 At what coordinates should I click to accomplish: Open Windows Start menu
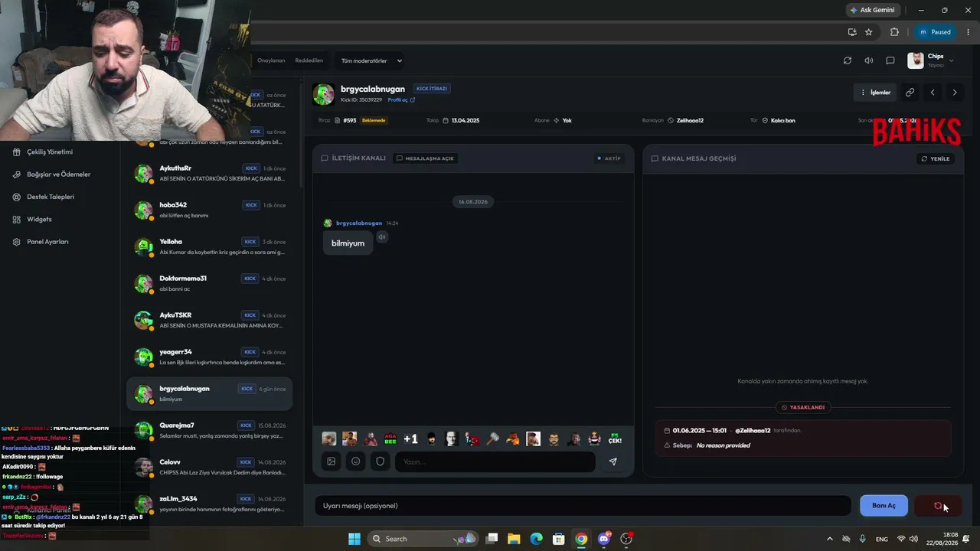354,539
